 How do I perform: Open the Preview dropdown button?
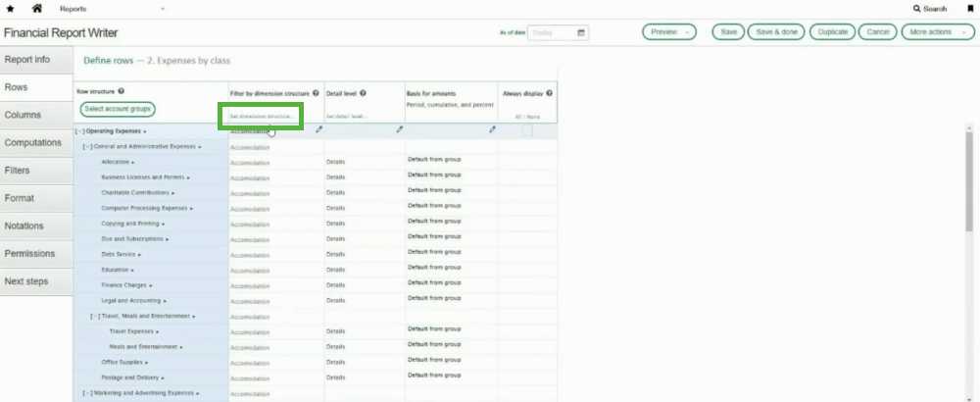click(669, 32)
